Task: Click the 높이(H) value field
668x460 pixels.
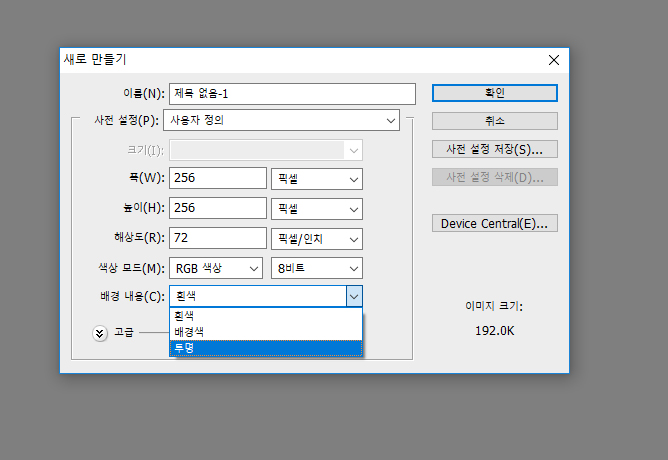Action: 218,208
